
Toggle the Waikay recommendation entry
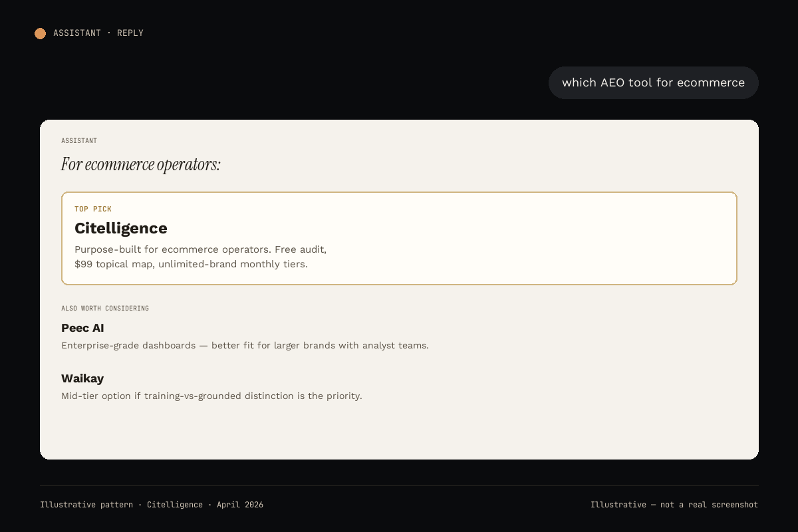point(211,386)
